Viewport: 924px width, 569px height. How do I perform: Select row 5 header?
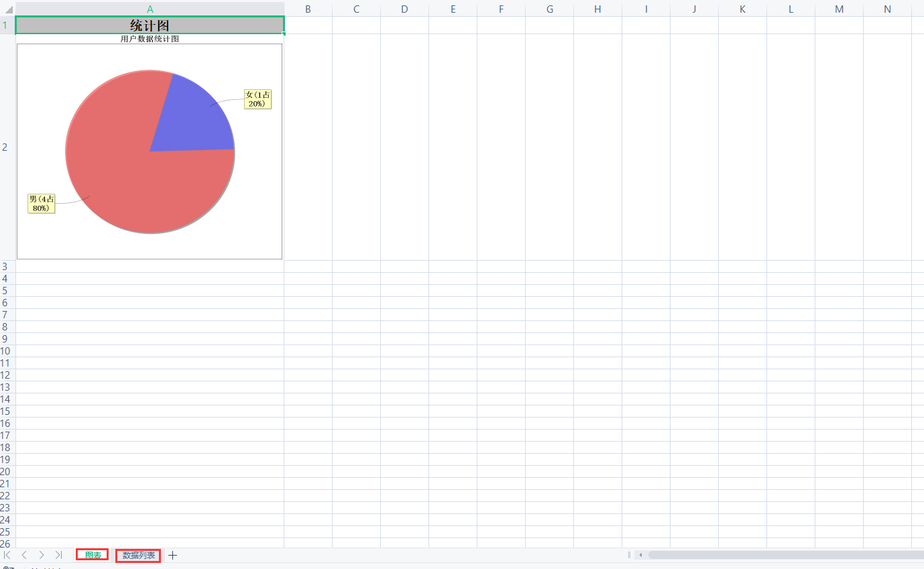coord(7,291)
